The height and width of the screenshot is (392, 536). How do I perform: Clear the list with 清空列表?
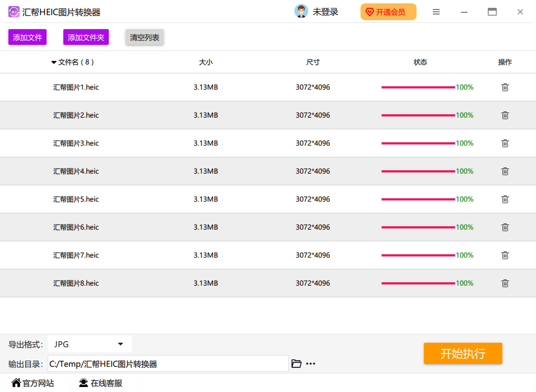click(145, 37)
